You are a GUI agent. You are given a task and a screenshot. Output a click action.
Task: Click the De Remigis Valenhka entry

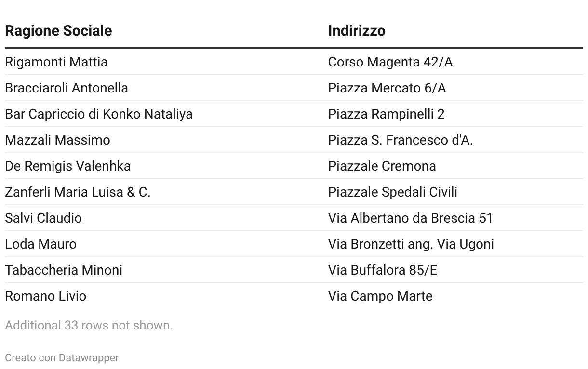tap(68, 166)
